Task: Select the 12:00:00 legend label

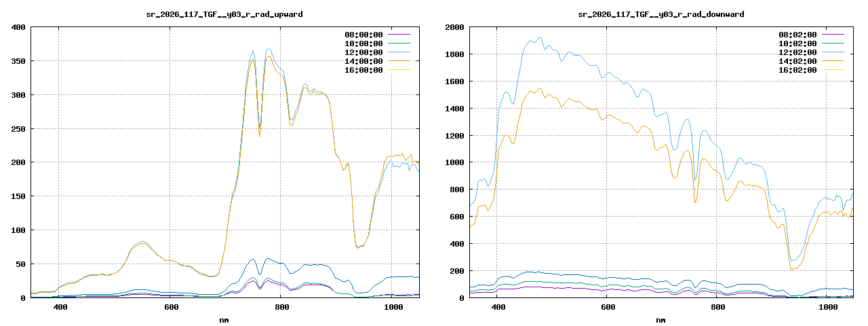Action: click(362, 52)
